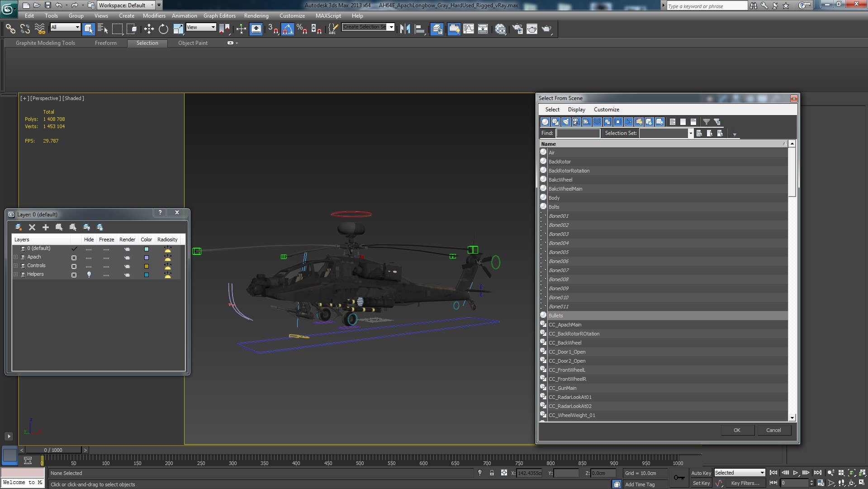Toggle Helpers layer hide lightbulb
This screenshot has height=489, width=868.
click(x=89, y=275)
